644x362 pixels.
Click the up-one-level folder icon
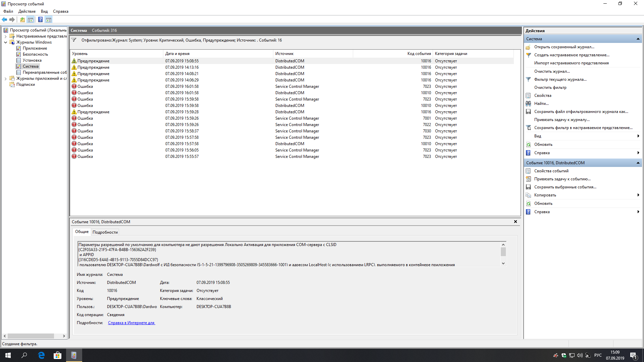(22, 19)
